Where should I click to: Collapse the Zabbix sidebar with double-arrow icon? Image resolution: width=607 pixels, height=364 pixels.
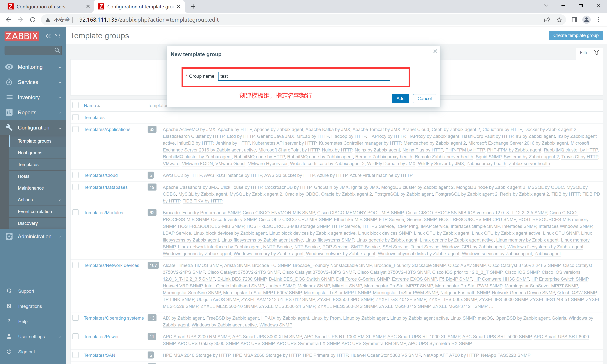[x=48, y=36]
